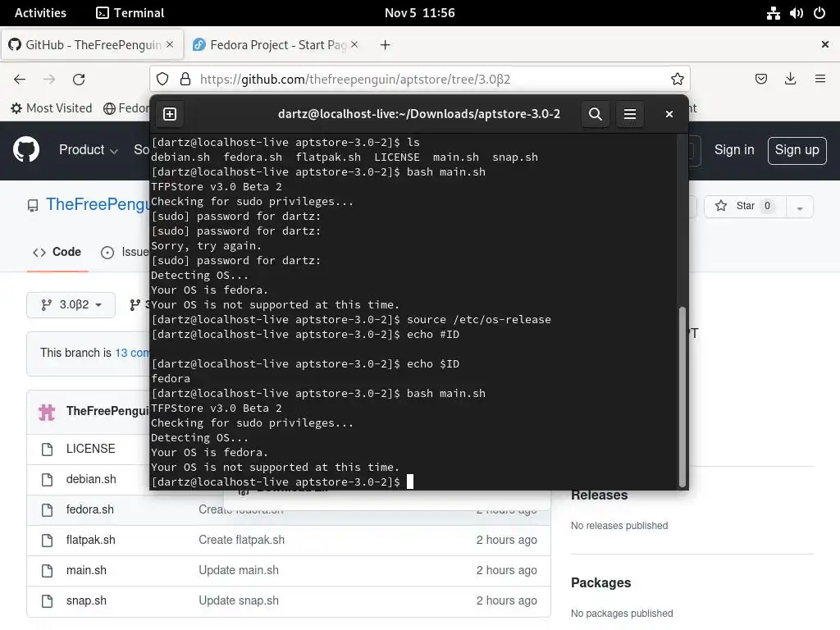The image size is (840, 630).
Task: Open the LICENSE file link
Action: (x=90, y=449)
